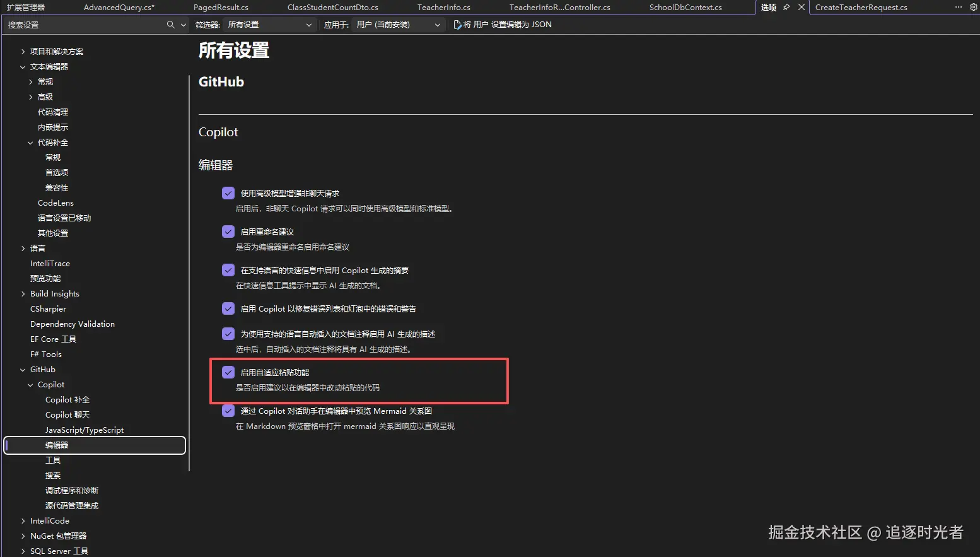Select 工具 under Copilot
Image resolution: width=980 pixels, height=557 pixels.
[53, 460]
